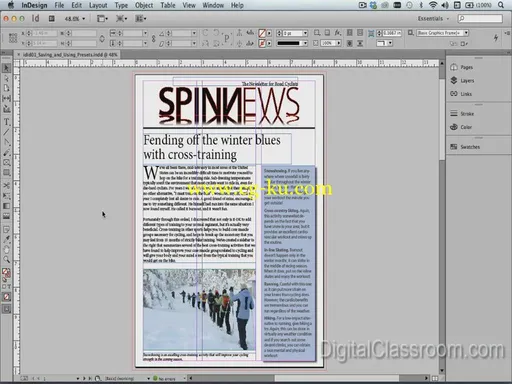
Task: Select the Note tool
Action: (x=6, y=230)
